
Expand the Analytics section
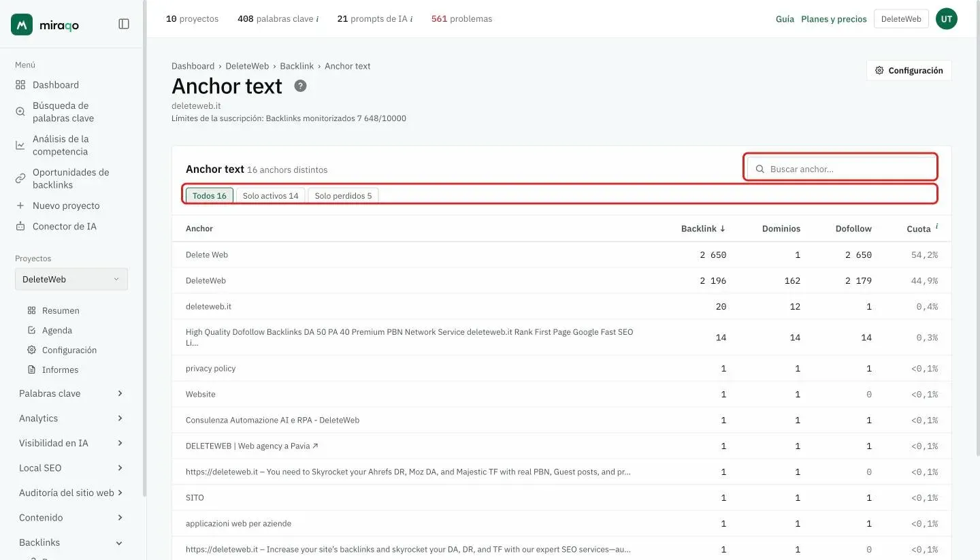click(71, 418)
